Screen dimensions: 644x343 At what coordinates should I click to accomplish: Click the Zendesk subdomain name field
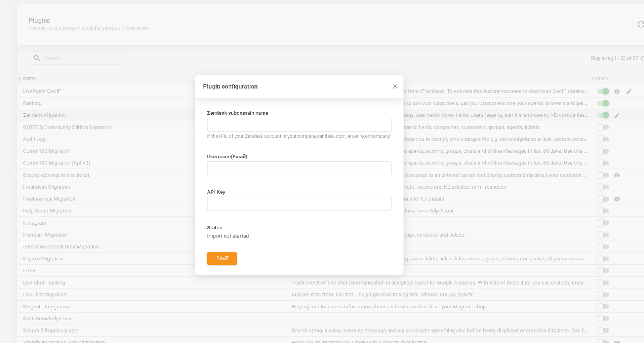299,125
